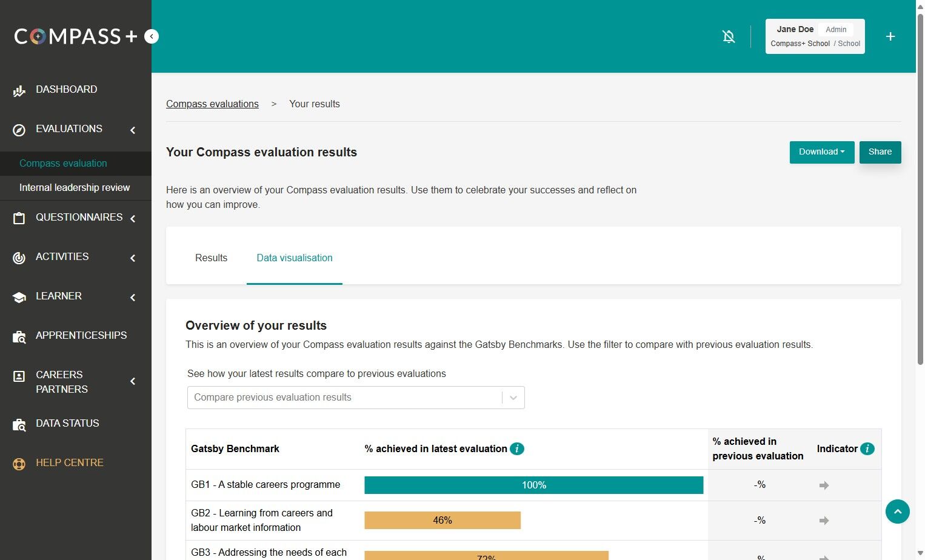This screenshot has height=560, width=925.
Task: Collapse the Evaluations menu chevron
Action: (133, 130)
